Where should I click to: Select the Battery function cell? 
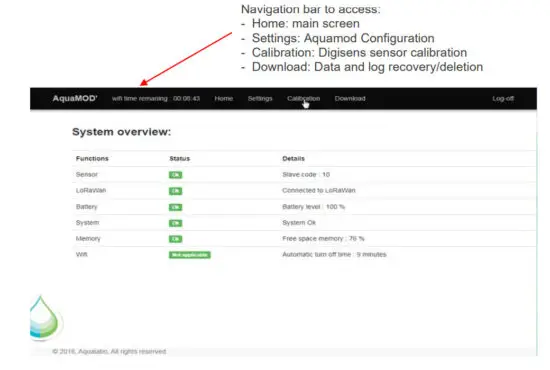click(86, 207)
